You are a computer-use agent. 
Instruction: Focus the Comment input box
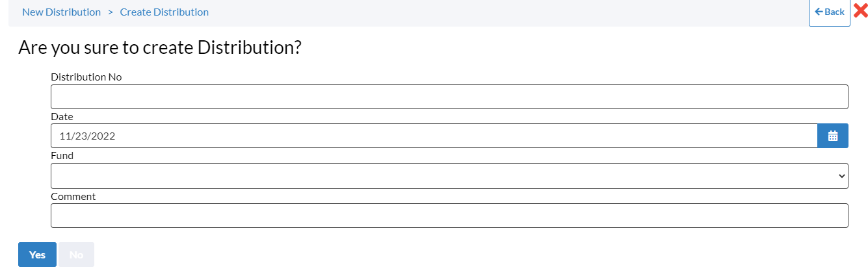(x=449, y=216)
